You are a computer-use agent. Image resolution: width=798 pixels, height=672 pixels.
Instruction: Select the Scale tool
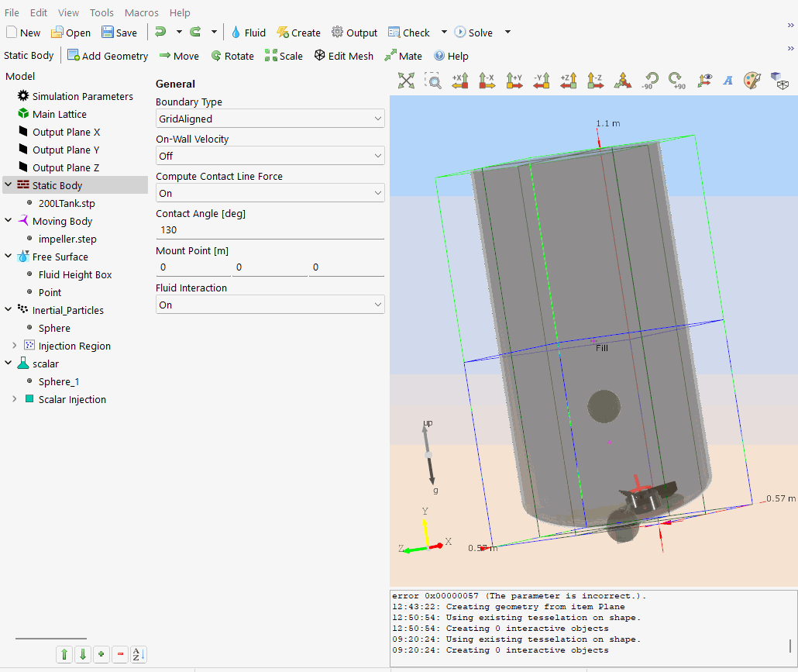(x=284, y=56)
